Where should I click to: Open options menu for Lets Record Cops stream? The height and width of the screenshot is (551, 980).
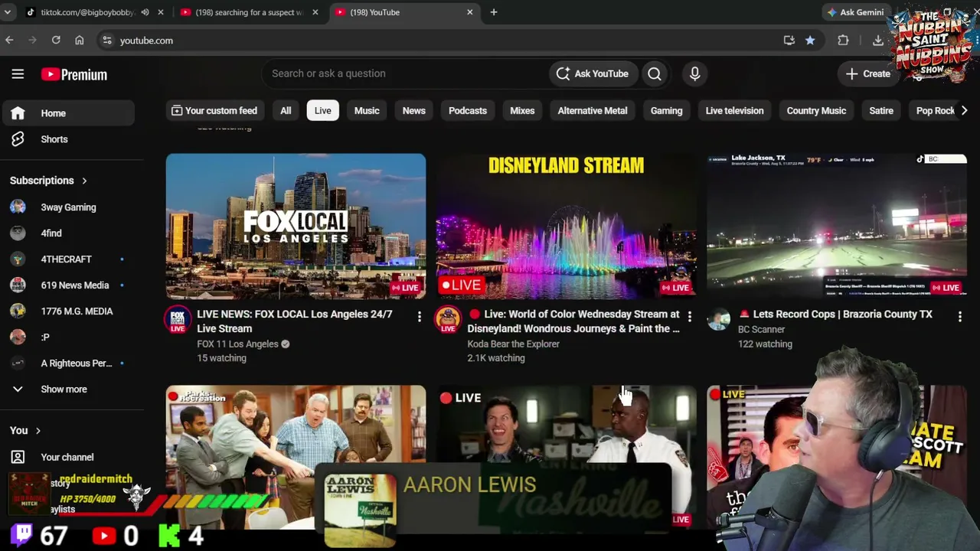[x=959, y=316]
